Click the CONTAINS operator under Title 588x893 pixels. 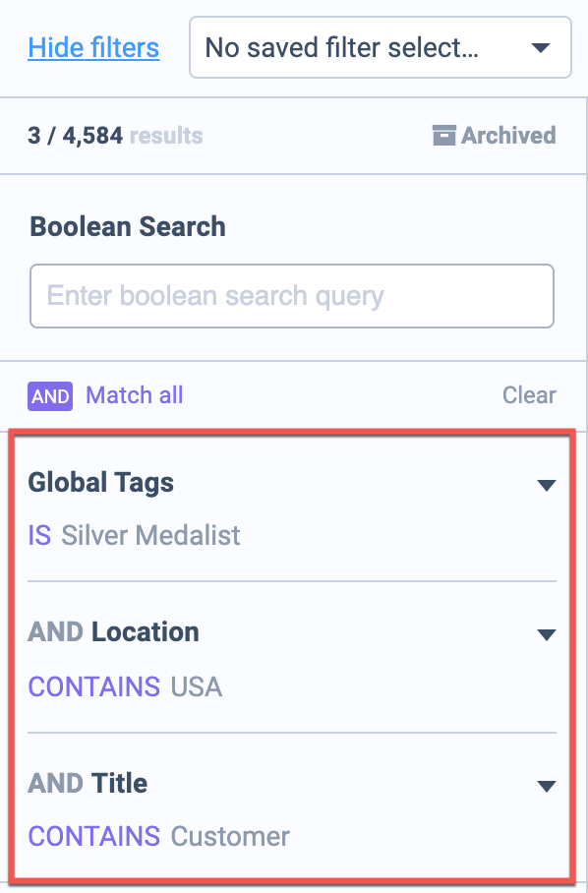(94, 836)
